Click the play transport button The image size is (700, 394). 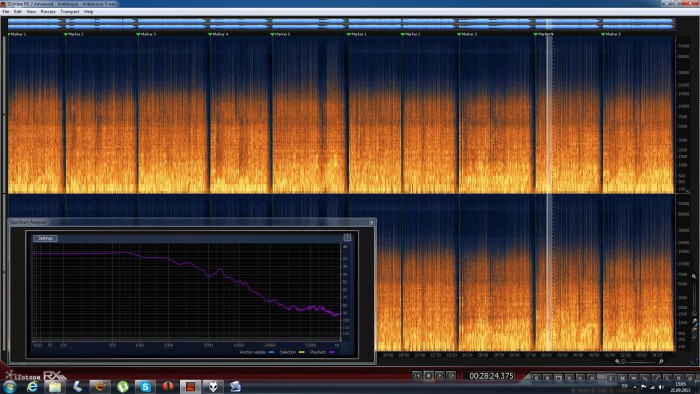click(440, 376)
